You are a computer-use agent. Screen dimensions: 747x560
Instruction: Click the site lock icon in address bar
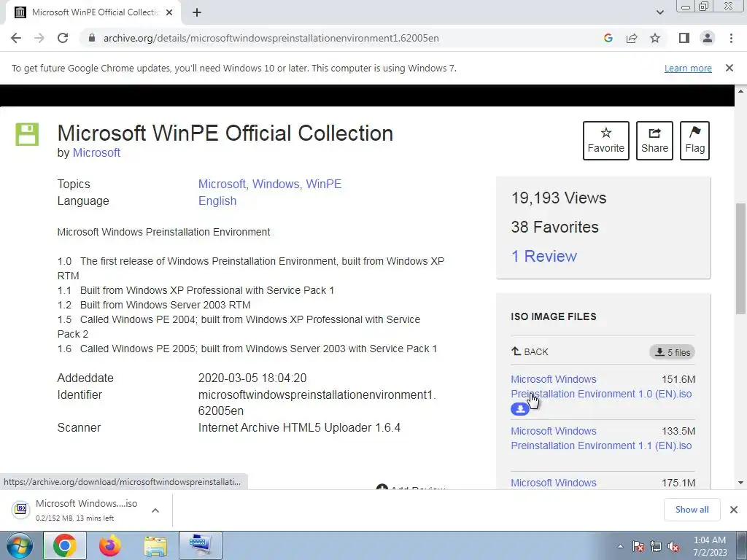point(92,38)
